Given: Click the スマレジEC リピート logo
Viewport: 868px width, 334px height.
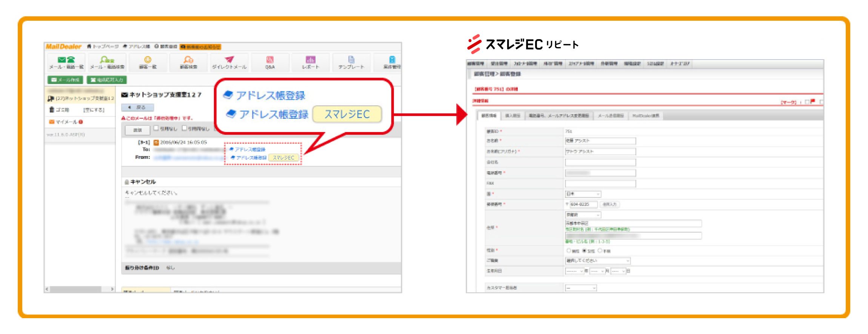Looking at the screenshot, I should [x=522, y=44].
